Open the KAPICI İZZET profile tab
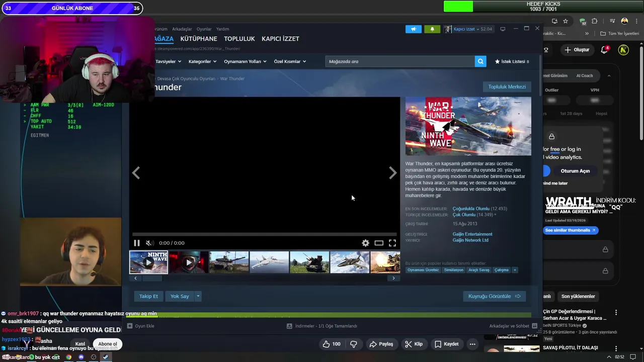 (280, 39)
